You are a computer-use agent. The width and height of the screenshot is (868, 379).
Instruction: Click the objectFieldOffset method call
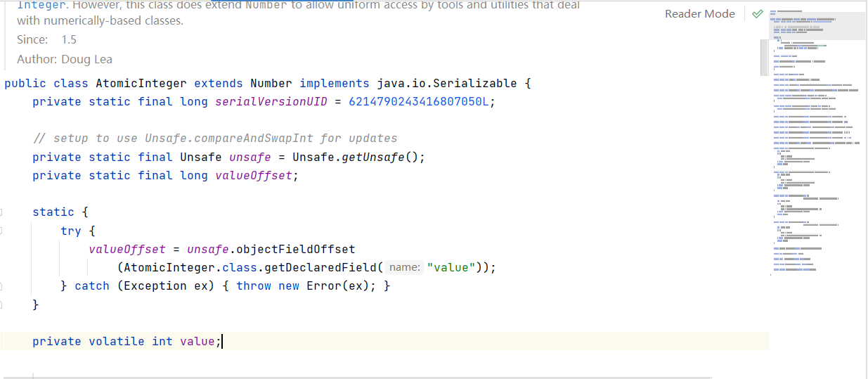pyautogui.click(x=296, y=250)
